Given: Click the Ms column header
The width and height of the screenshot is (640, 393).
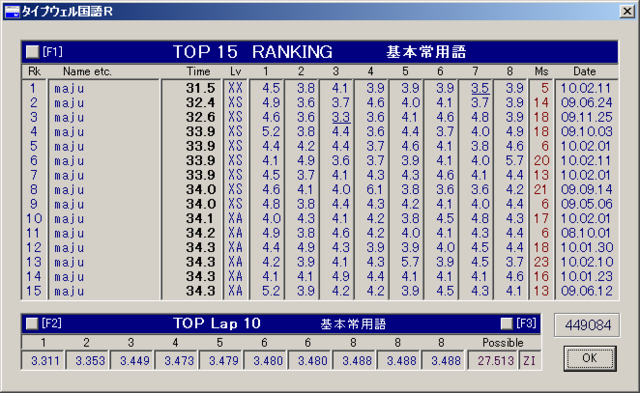Looking at the screenshot, I should click(541, 71).
